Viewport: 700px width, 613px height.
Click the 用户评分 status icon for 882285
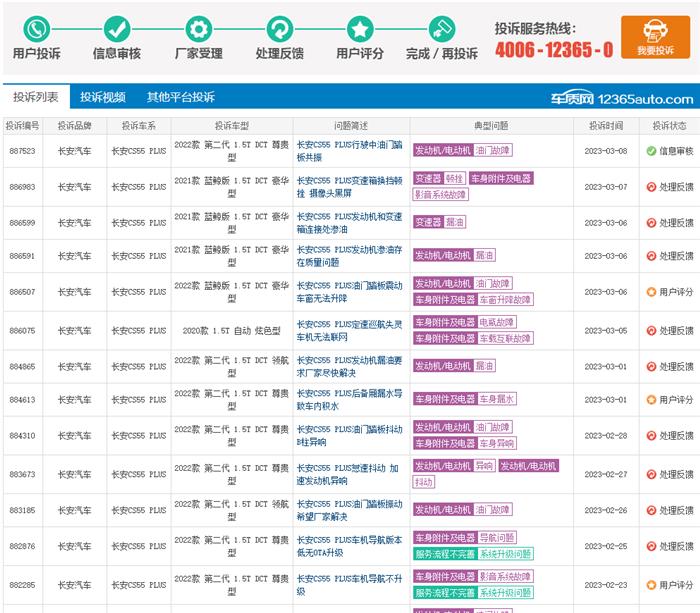651,585
